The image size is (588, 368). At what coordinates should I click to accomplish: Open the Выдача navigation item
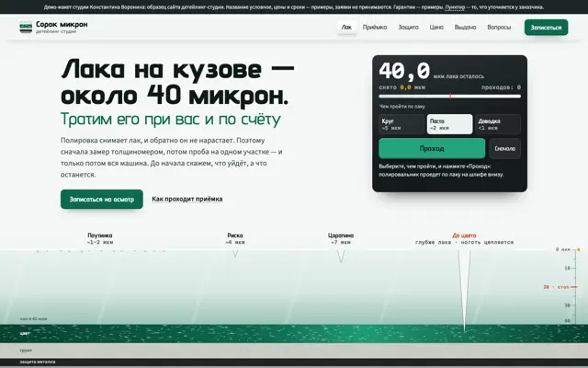465,27
